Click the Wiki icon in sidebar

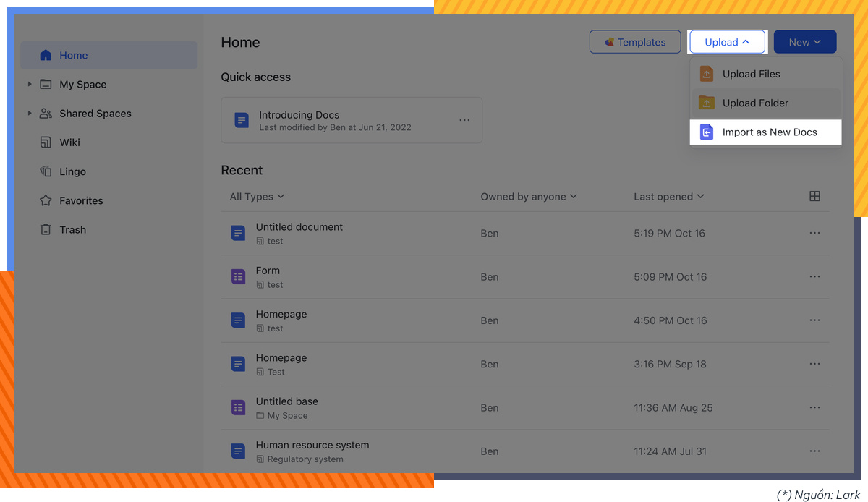46,142
